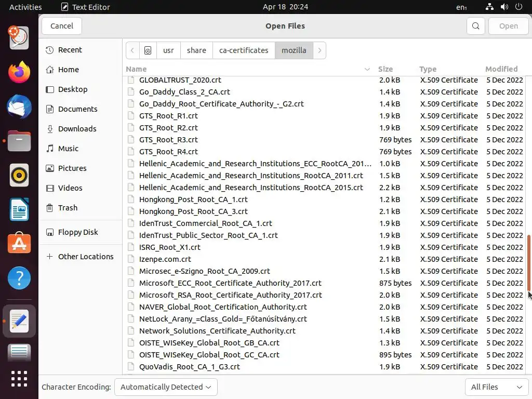Navigate to ca-certificates in path bar

244,50
